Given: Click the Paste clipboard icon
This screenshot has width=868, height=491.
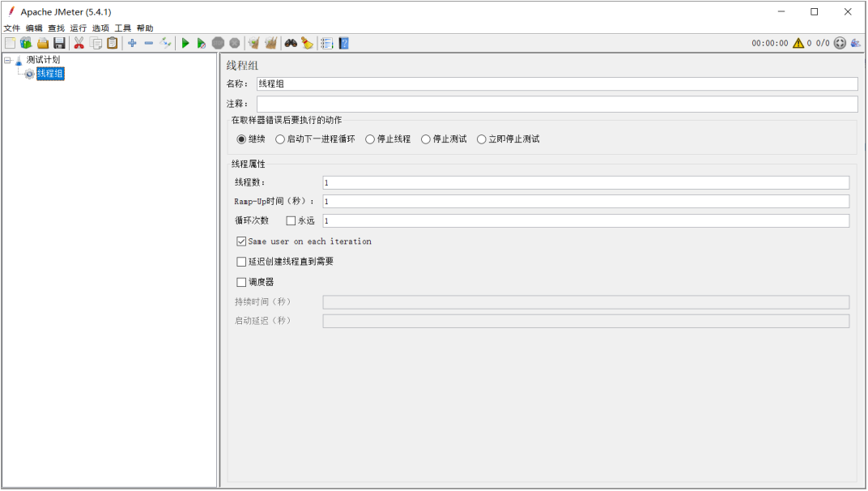Looking at the screenshot, I should click(x=113, y=43).
